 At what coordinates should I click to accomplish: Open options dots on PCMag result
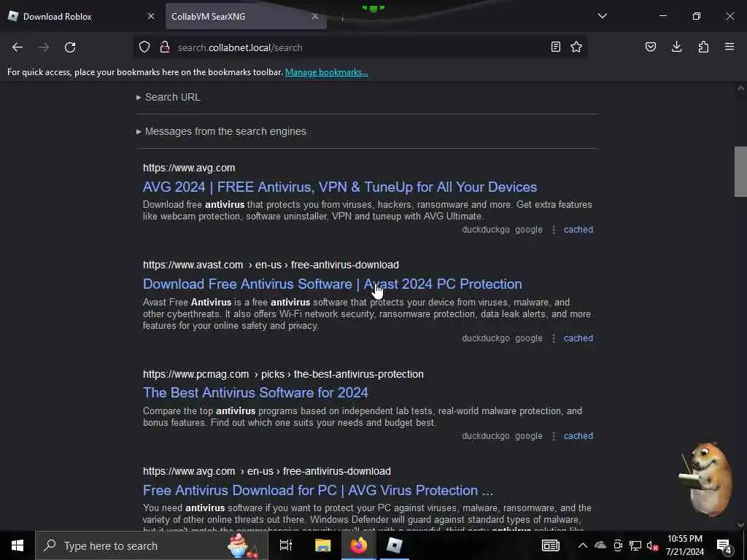pyautogui.click(x=554, y=436)
